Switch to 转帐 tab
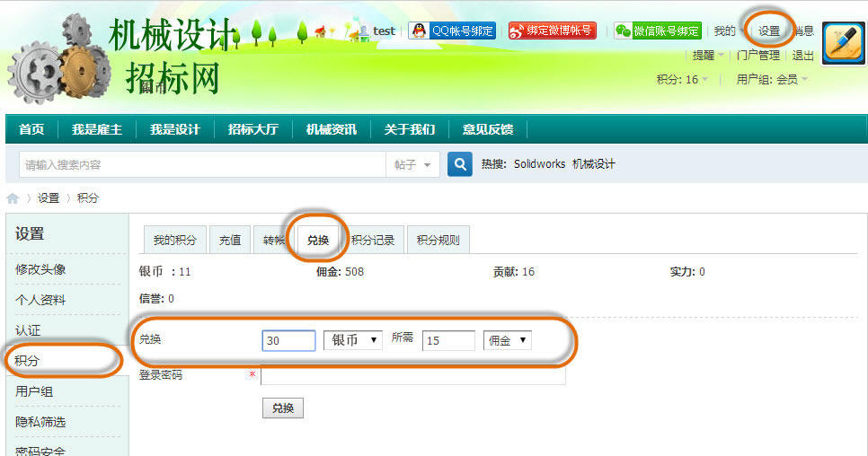Image resolution: width=868 pixels, height=456 pixels. tap(273, 240)
